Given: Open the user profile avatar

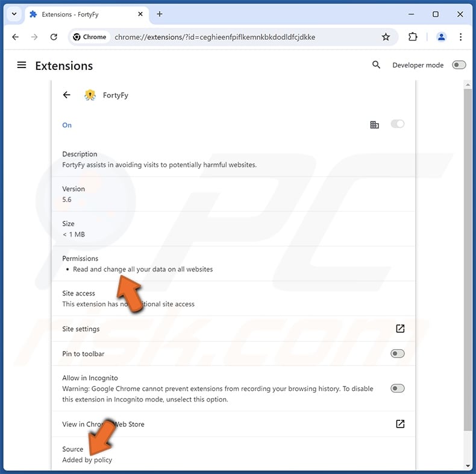Looking at the screenshot, I should click(x=441, y=37).
